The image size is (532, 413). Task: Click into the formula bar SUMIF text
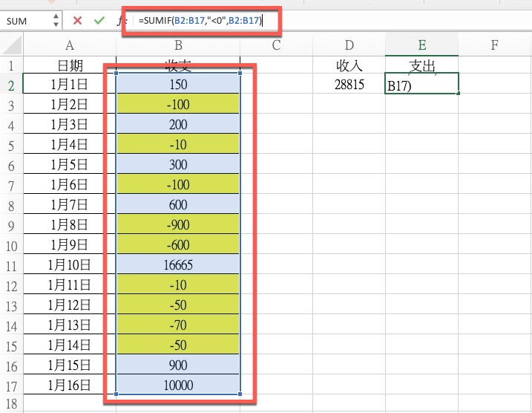pos(200,21)
